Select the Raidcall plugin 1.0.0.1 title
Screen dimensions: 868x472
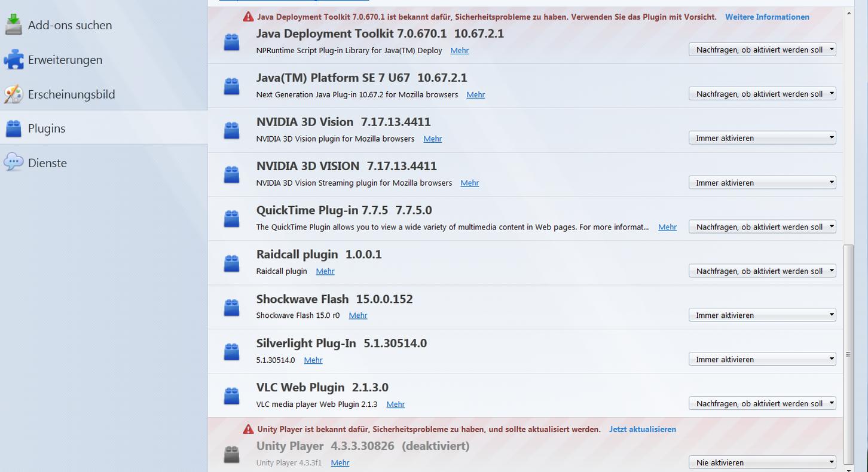319,255
